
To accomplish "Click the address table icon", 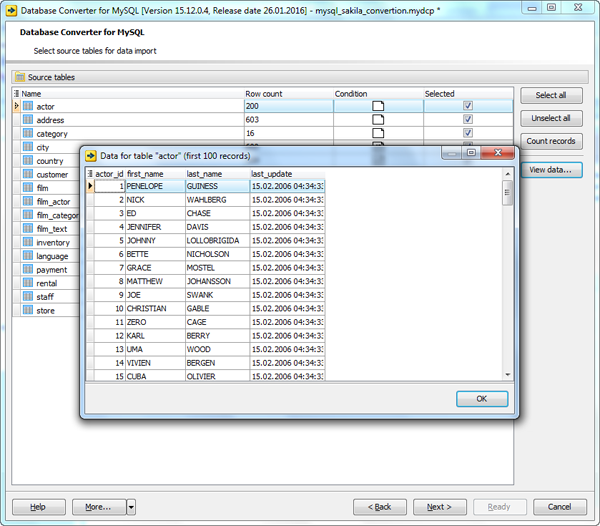I will (x=28, y=119).
